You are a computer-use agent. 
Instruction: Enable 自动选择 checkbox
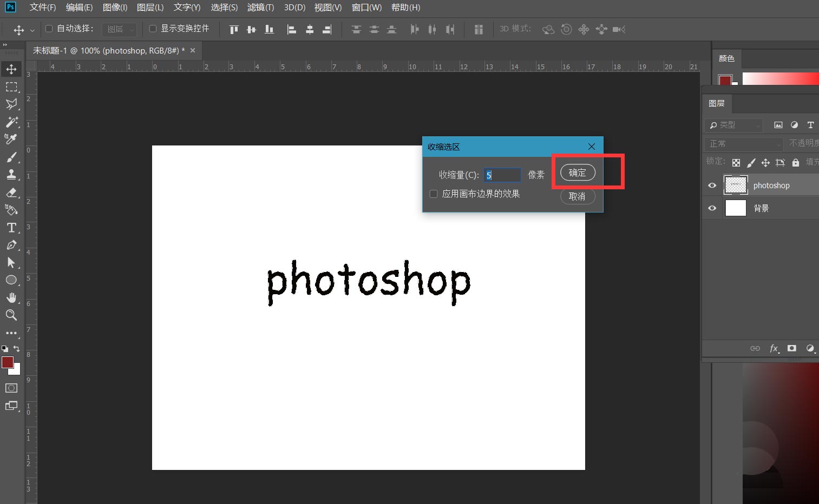tap(49, 29)
